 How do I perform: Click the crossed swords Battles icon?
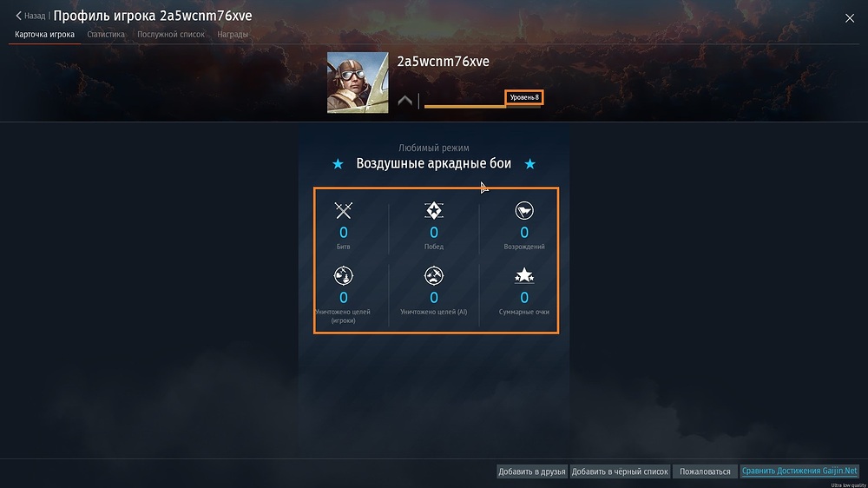[343, 210]
